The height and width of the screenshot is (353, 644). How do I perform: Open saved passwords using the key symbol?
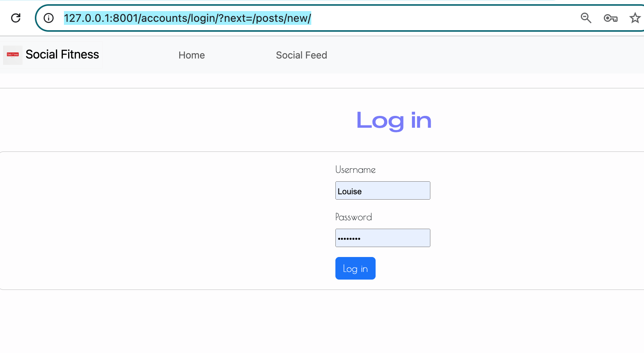point(610,18)
